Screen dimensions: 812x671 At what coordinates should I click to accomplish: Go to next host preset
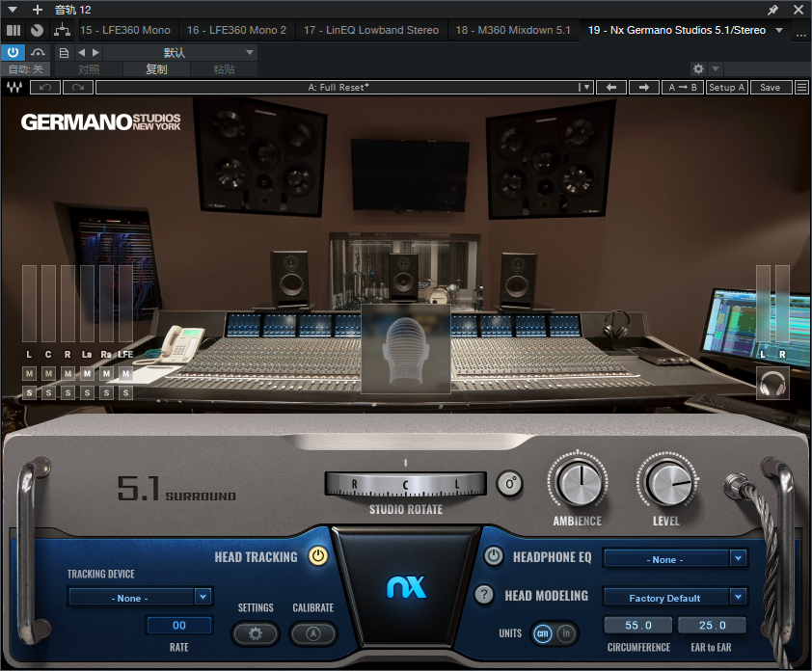tap(95, 52)
